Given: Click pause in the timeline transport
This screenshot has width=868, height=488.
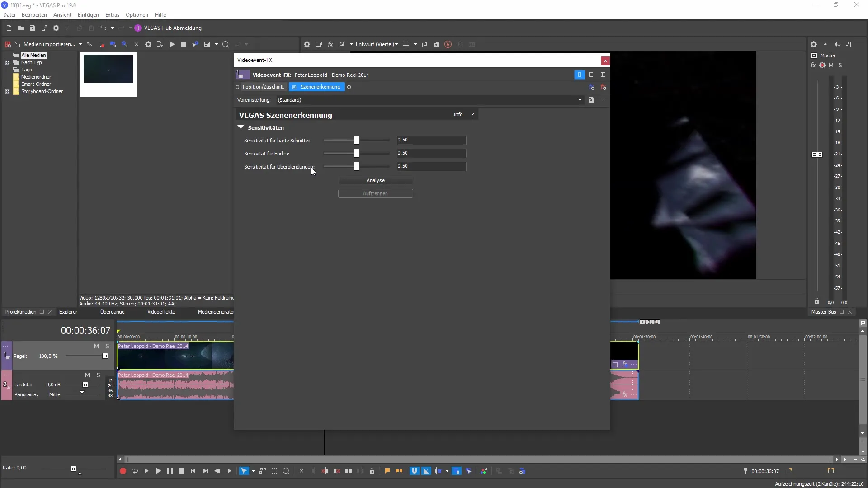Looking at the screenshot, I should click(x=170, y=471).
